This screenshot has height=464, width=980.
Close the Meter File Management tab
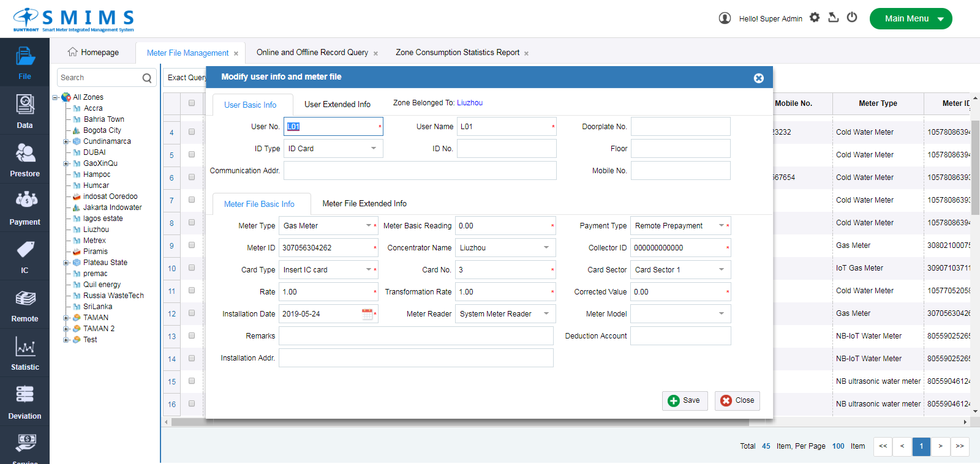(236, 54)
